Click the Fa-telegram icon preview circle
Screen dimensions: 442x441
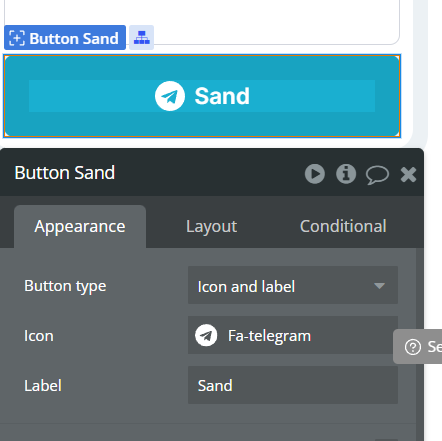point(206,335)
